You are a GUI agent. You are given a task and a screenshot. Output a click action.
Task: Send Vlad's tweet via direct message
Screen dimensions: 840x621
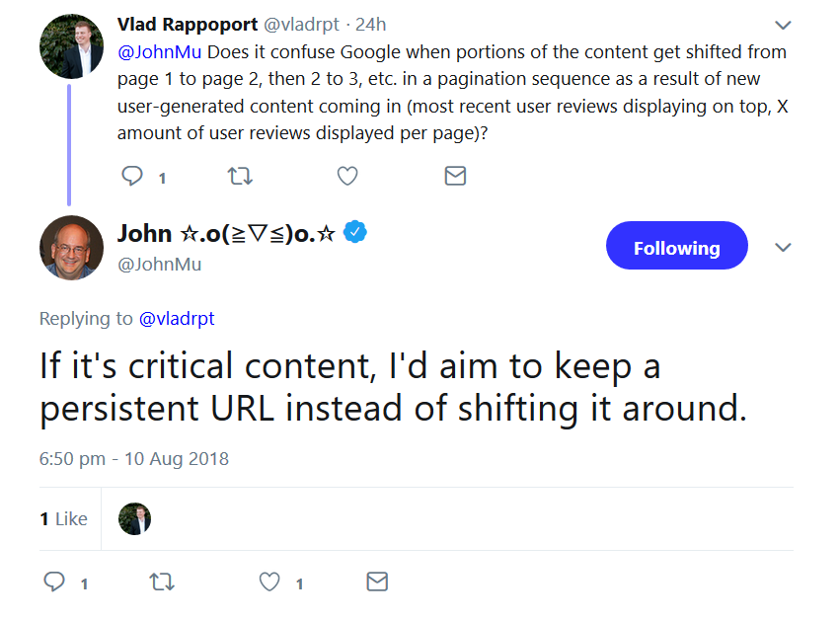(x=455, y=176)
